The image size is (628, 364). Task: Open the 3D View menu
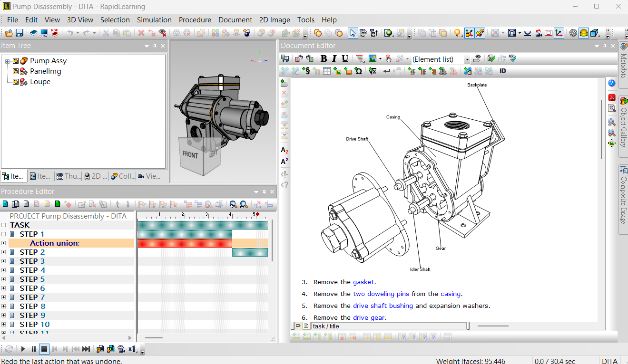point(80,20)
